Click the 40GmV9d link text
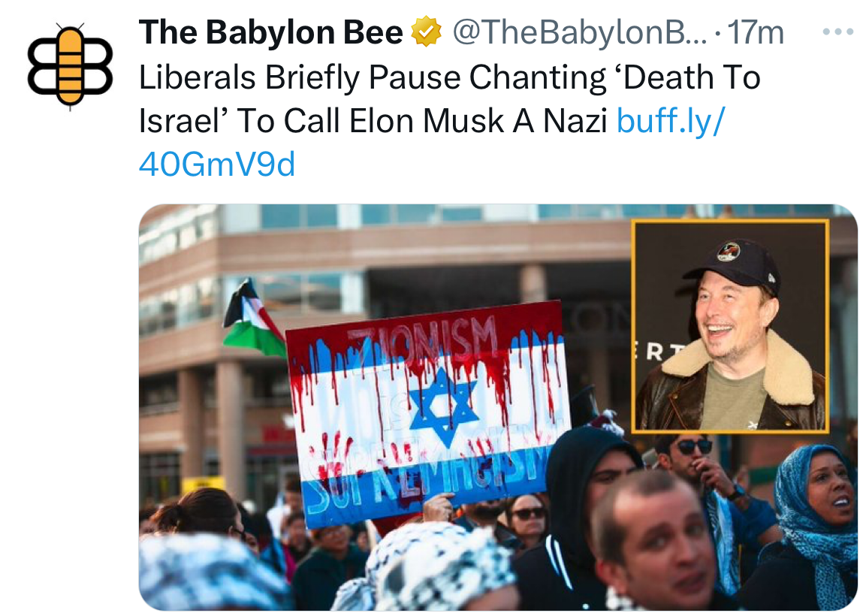The image size is (860, 616). click(217, 165)
